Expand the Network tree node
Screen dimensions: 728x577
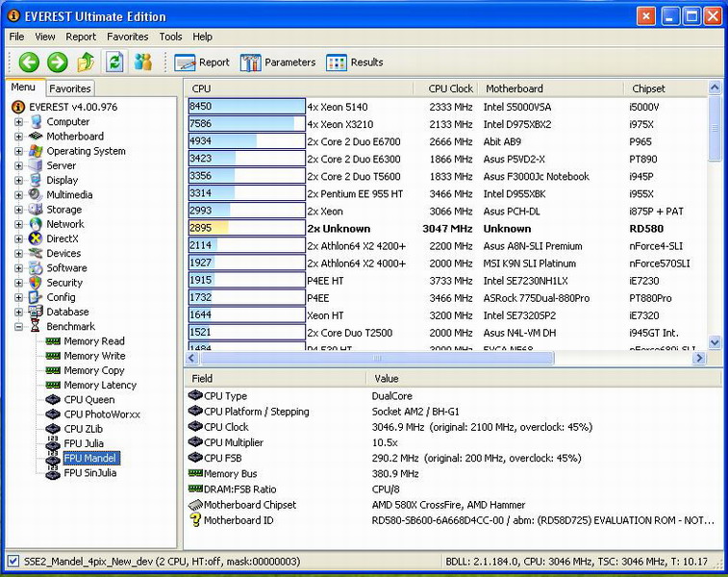(18, 224)
